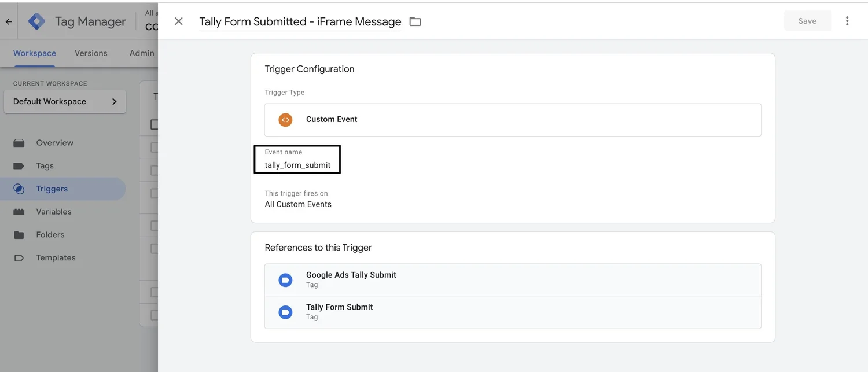Viewport: 868px width, 372px height.
Task: Open the Google Ads Tally Submit tag reference
Action: pyautogui.click(x=513, y=279)
